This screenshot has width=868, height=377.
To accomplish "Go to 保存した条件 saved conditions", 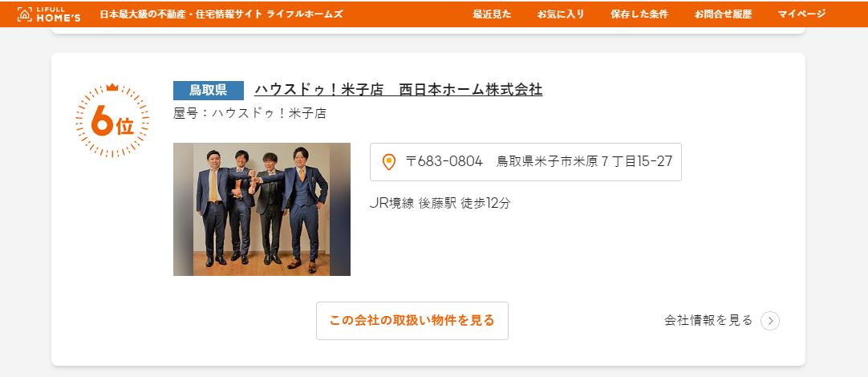I will 639,14.
